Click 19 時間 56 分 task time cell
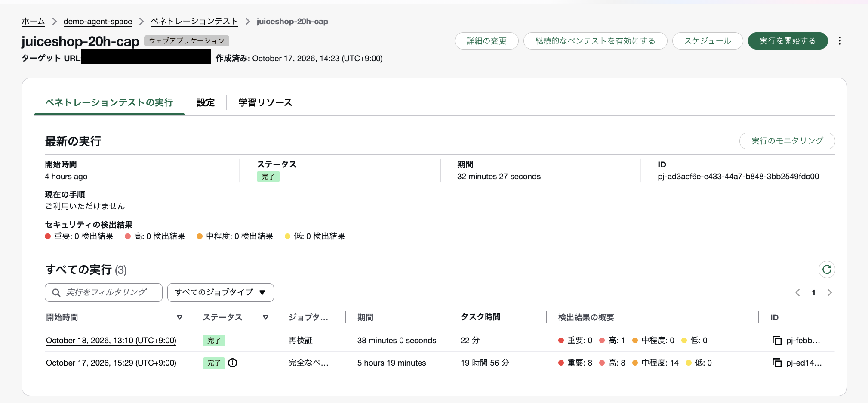The width and height of the screenshot is (868, 403). (x=485, y=363)
